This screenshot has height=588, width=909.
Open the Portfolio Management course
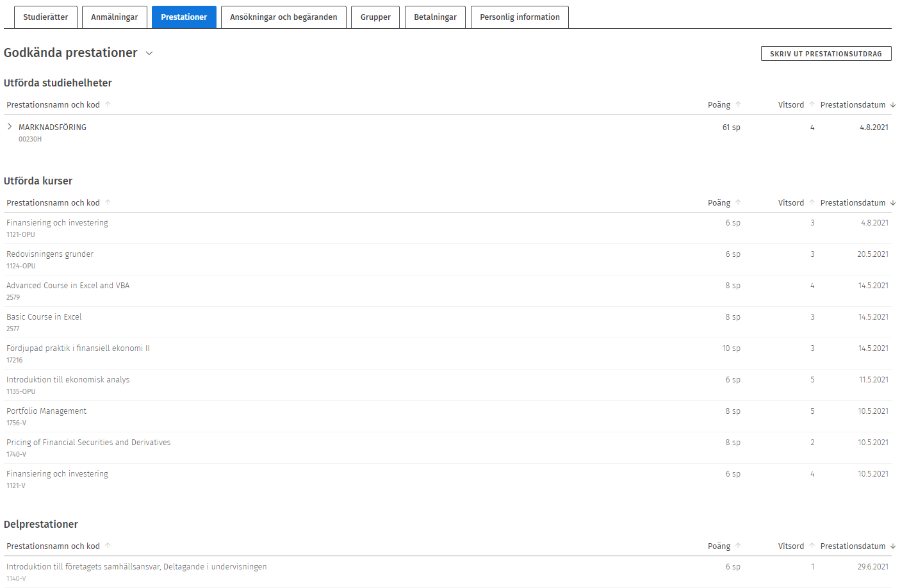[46, 411]
